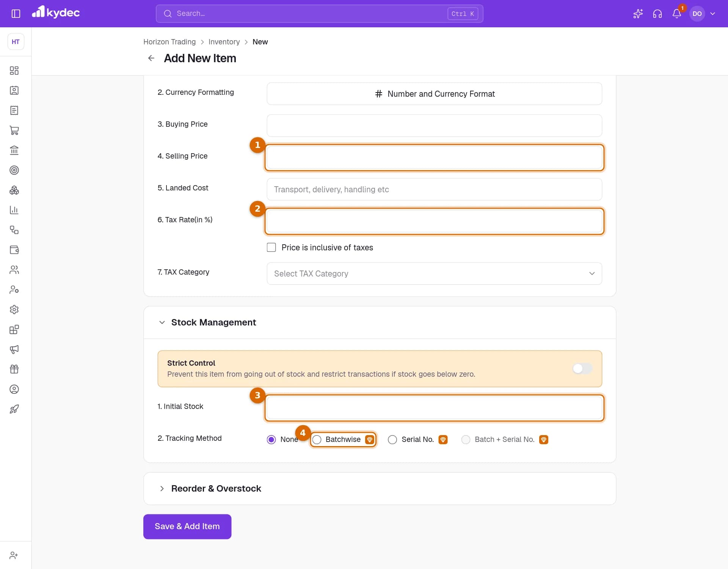This screenshot has width=728, height=569.
Task: Check Price is inclusive of taxes
Action: click(x=271, y=247)
